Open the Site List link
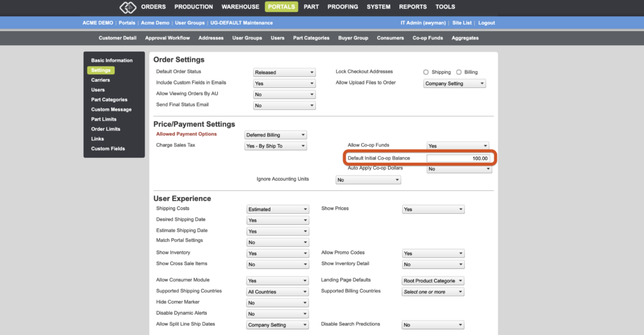The image size is (644, 335). 462,23
